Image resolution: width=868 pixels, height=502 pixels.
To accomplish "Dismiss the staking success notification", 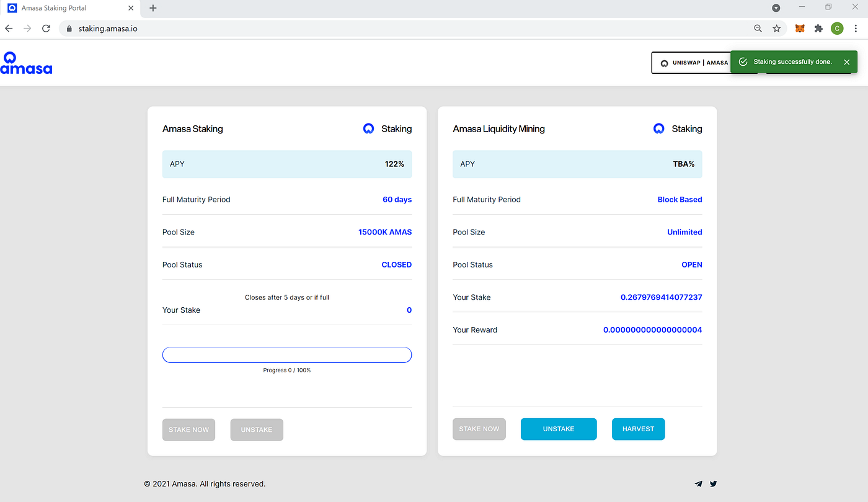I will [x=847, y=62].
